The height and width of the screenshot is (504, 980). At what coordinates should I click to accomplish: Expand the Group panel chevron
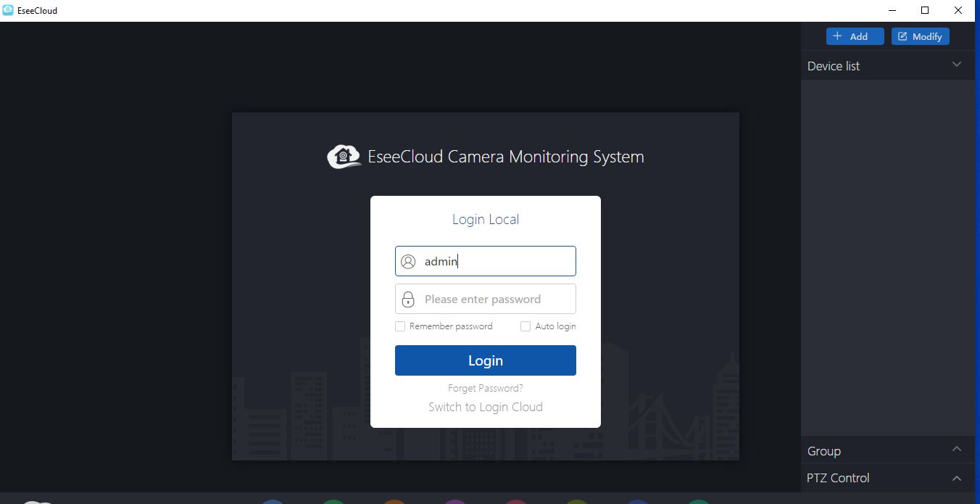pyautogui.click(x=957, y=450)
